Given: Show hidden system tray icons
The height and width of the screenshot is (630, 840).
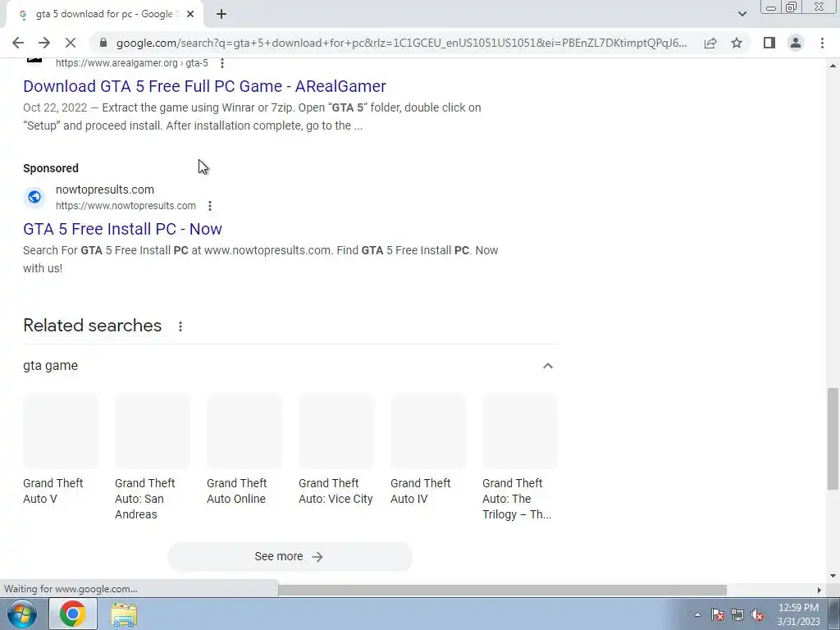Looking at the screenshot, I should pos(697,614).
